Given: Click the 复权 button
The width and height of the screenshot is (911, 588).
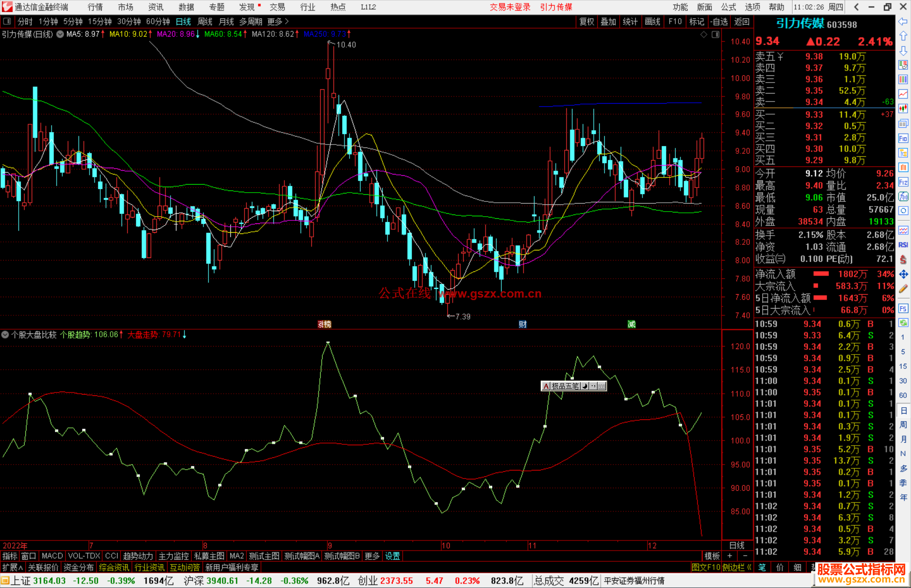Looking at the screenshot, I should pyautogui.click(x=586, y=21).
